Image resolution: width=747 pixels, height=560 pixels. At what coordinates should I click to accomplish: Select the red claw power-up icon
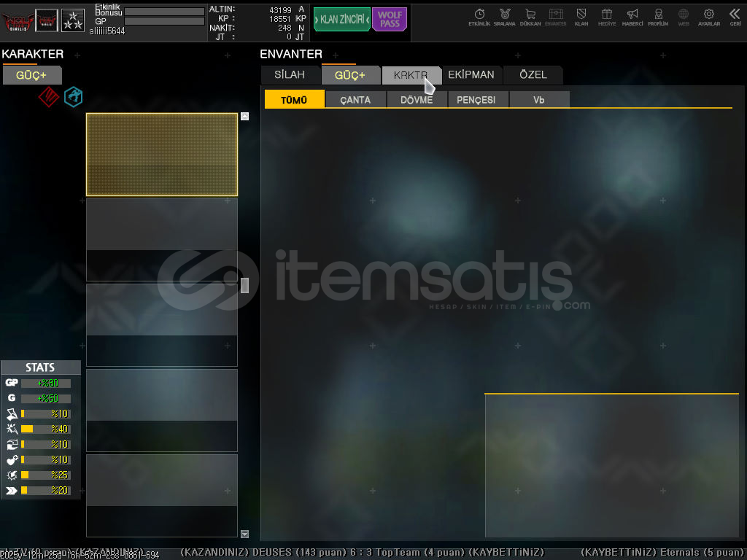pos(48,97)
